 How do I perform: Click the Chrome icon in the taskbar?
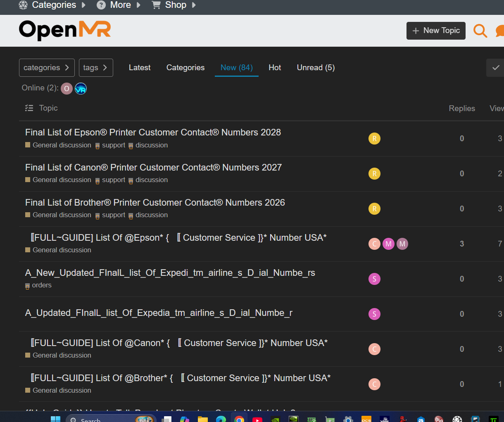click(x=239, y=419)
